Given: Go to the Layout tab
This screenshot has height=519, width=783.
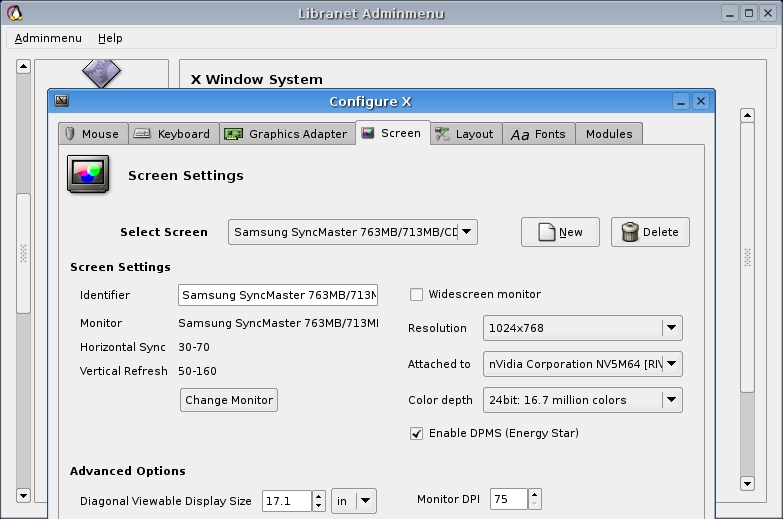Looking at the screenshot, I should (x=465, y=134).
